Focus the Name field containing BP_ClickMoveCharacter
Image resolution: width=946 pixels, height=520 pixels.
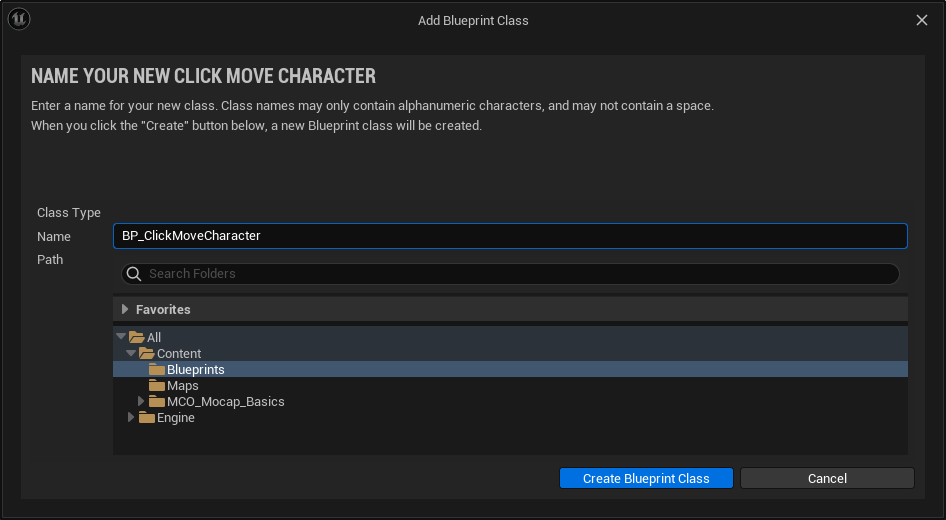(x=510, y=236)
